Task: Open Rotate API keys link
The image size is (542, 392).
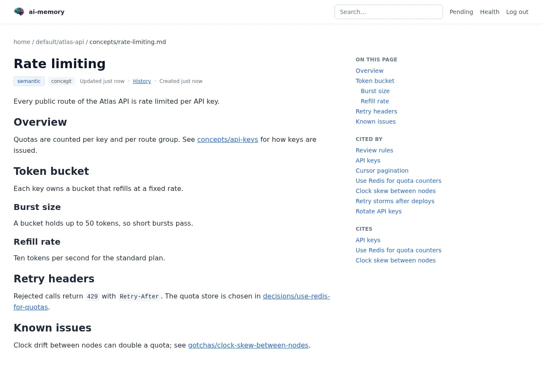Action: tap(379, 211)
